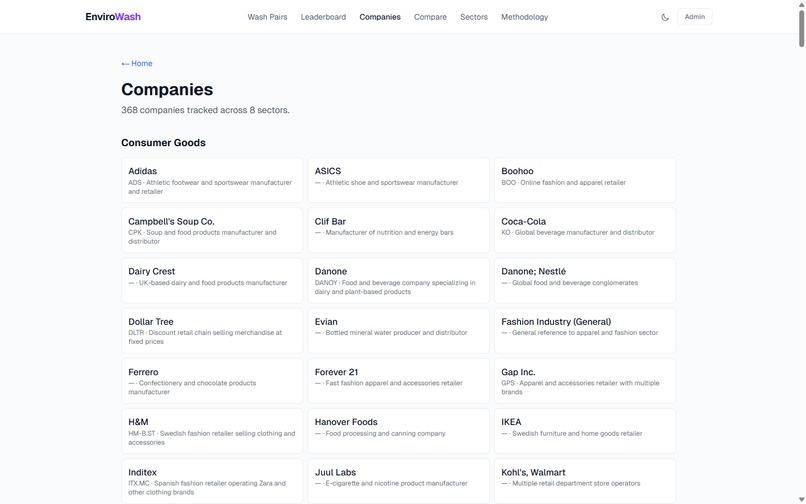View the Hanover Foods card
The height and width of the screenshot is (504, 806).
[x=398, y=431]
